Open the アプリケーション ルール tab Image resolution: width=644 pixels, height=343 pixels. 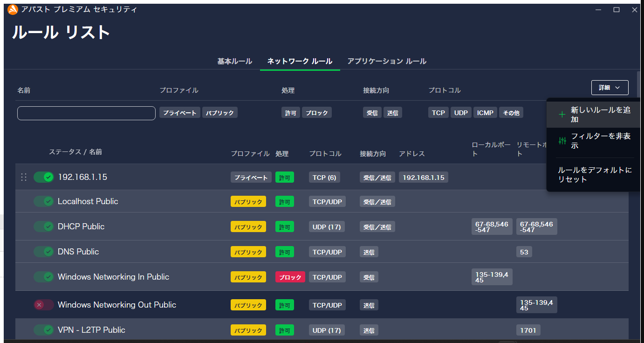(x=387, y=62)
